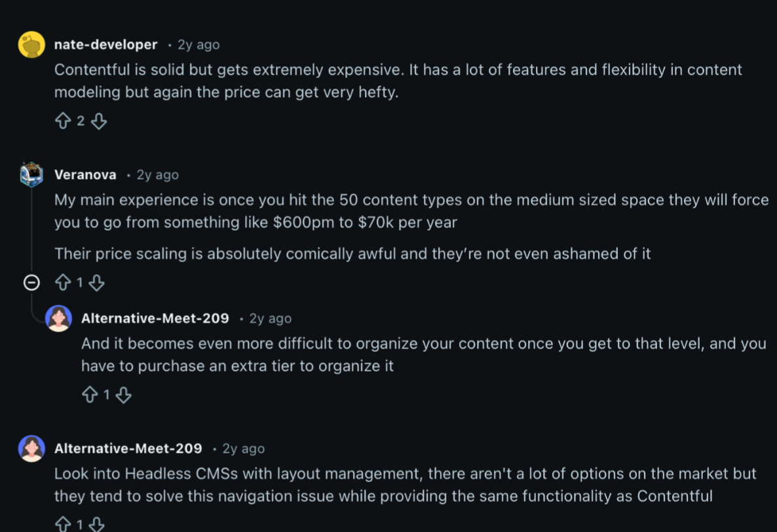Upvote nate-developer's Contentful comment

[x=63, y=121]
